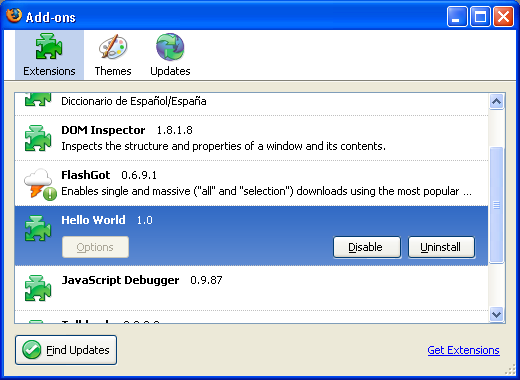Select the JavaScript Debugger extension name
This screenshot has width=520, height=380.
click(x=120, y=280)
